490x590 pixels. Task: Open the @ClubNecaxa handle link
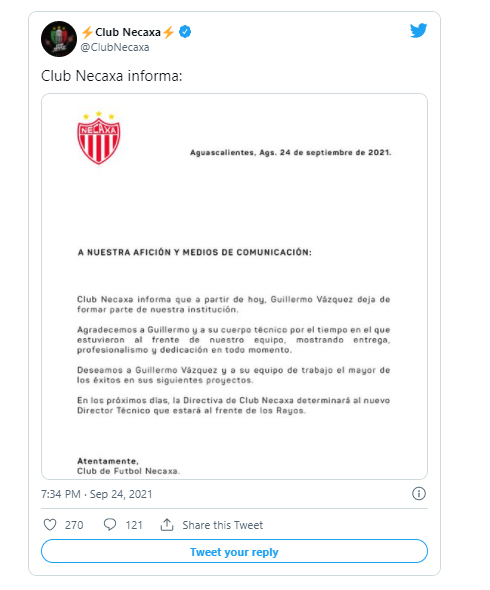(115, 47)
